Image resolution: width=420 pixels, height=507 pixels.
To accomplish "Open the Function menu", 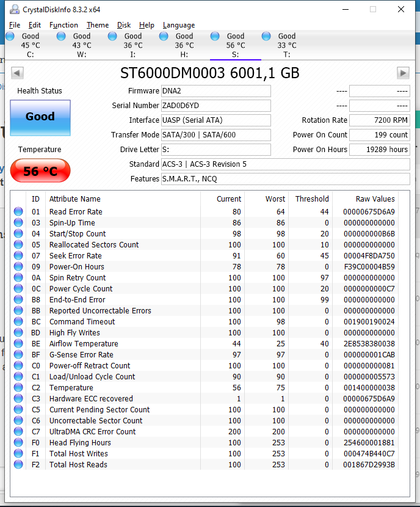I will 63,25.
